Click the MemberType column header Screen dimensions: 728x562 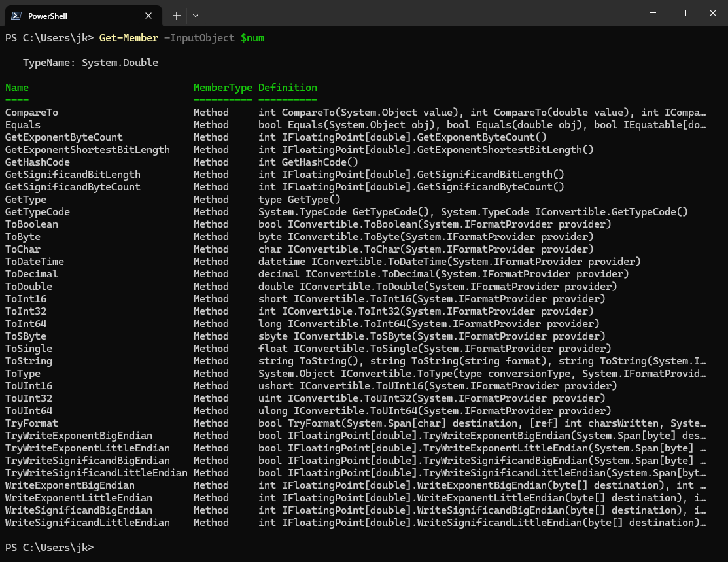point(223,88)
